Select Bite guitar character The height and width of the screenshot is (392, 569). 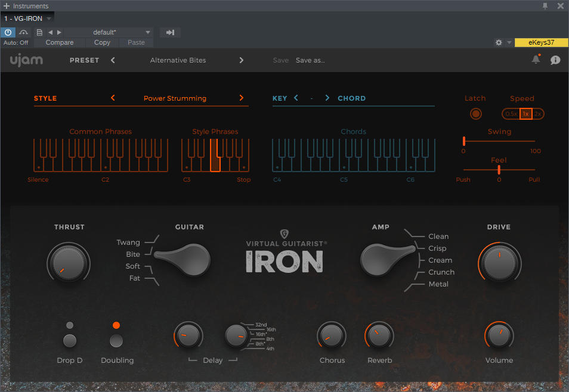click(133, 254)
